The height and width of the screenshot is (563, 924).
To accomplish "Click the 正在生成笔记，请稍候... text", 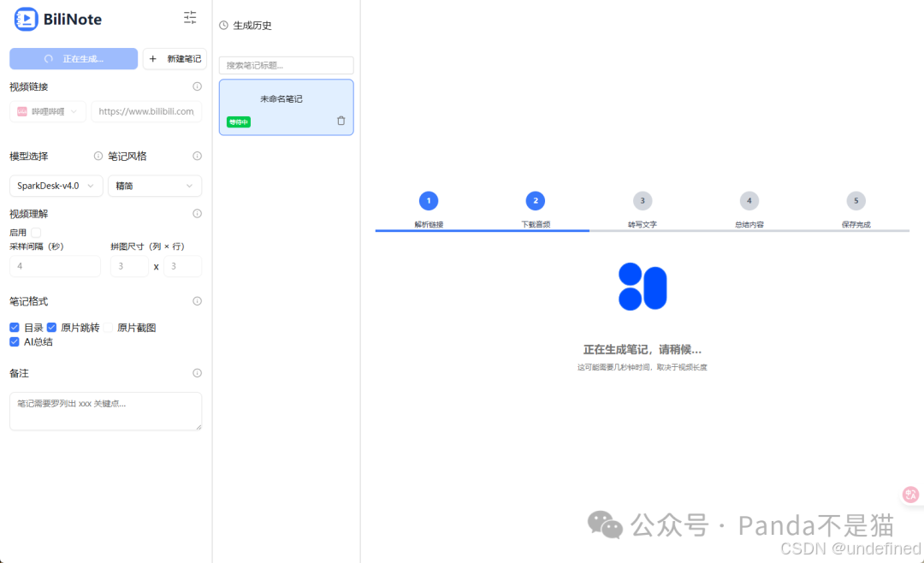I will pos(643,350).
